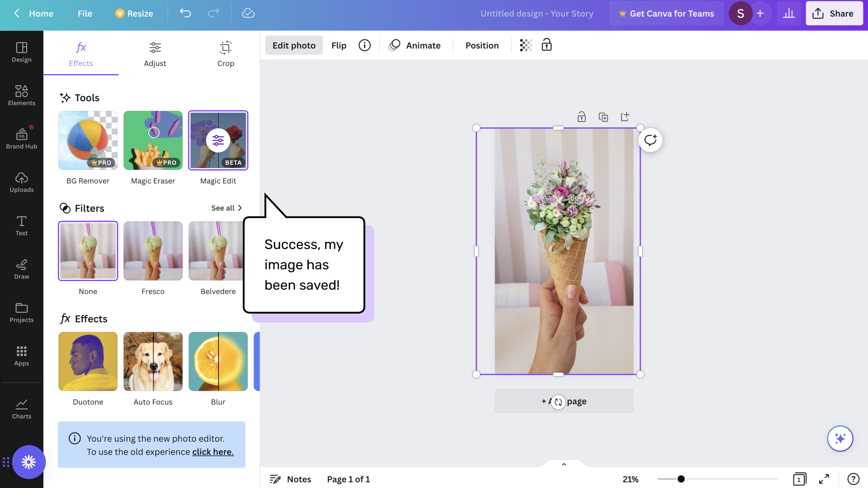Screen dimensions: 868x488
Task: Click the undo arrow icon
Action: click(x=185, y=13)
